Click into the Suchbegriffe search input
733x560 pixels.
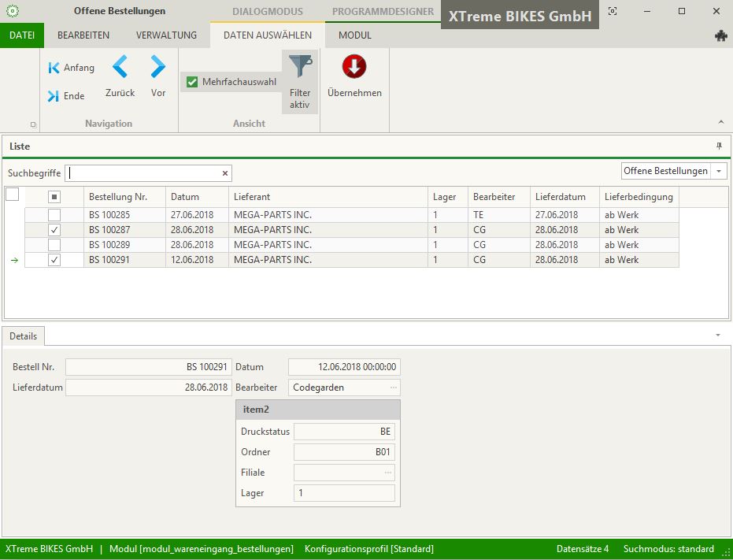click(142, 173)
